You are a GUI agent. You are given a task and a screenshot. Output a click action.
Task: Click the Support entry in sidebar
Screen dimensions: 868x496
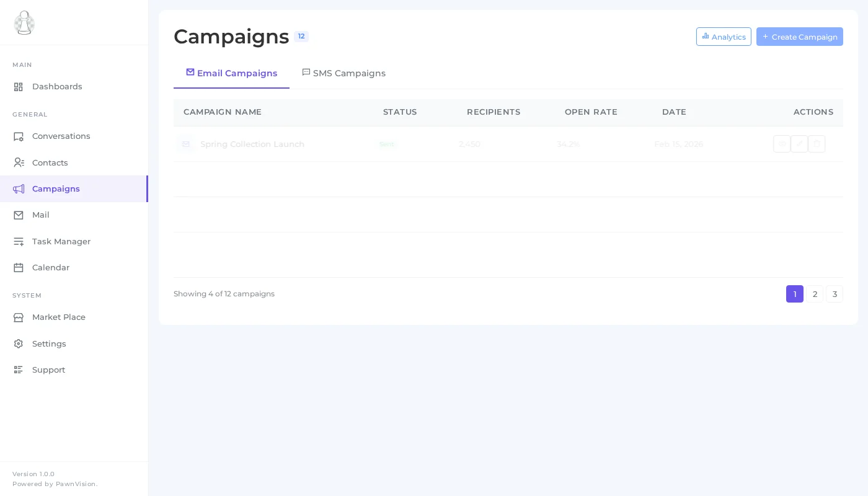pyautogui.click(x=48, y=370)
